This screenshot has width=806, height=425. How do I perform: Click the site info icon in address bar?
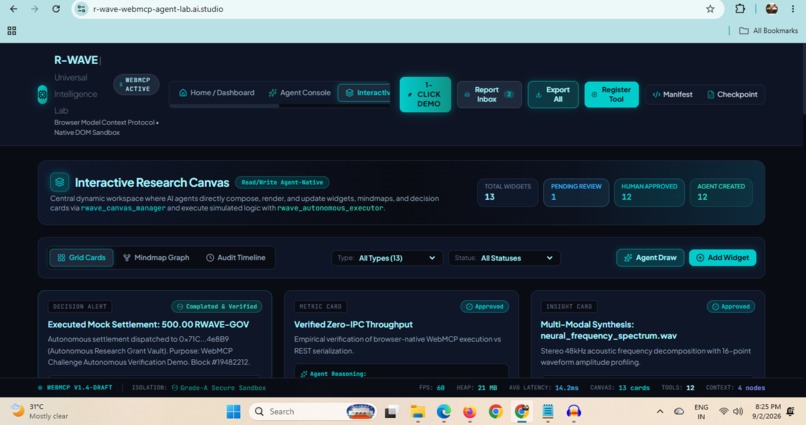click(x=82, y=9)
